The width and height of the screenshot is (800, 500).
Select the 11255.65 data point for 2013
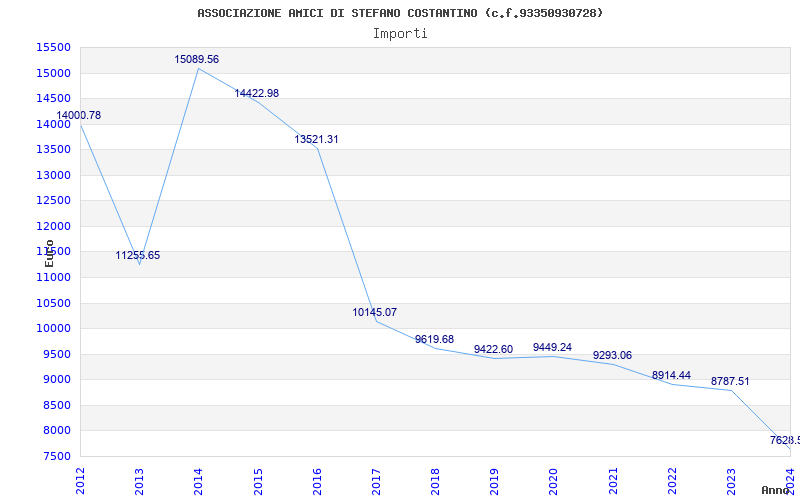click(x=138, y=255)
